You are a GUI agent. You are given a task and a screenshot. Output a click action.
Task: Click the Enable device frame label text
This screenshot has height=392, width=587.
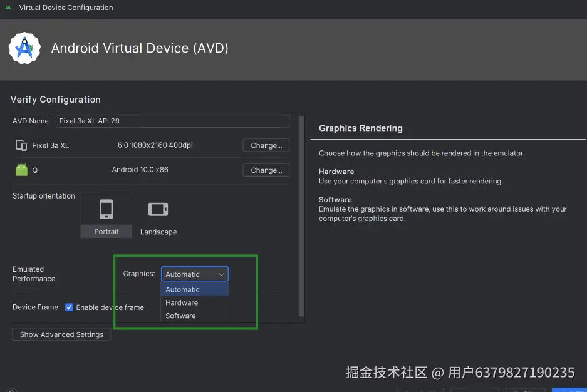click(110, 307)
